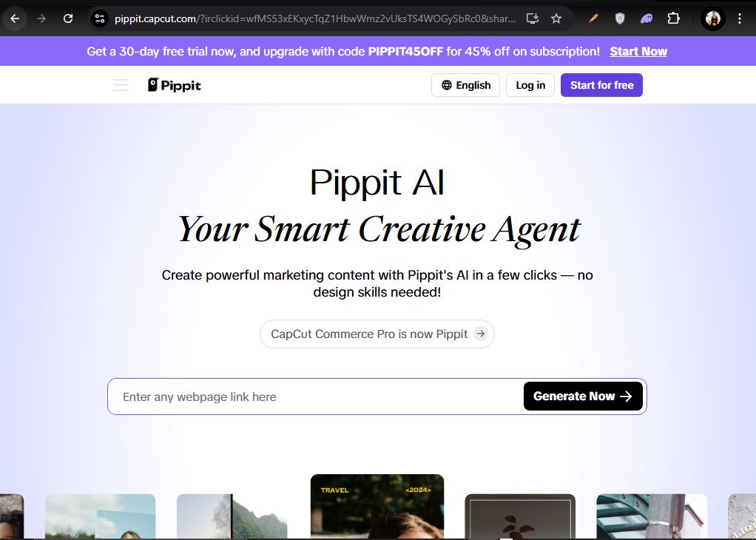Select the TRAVEL 2024 template thumbnail
756x540 pixels.
[377, 506]
